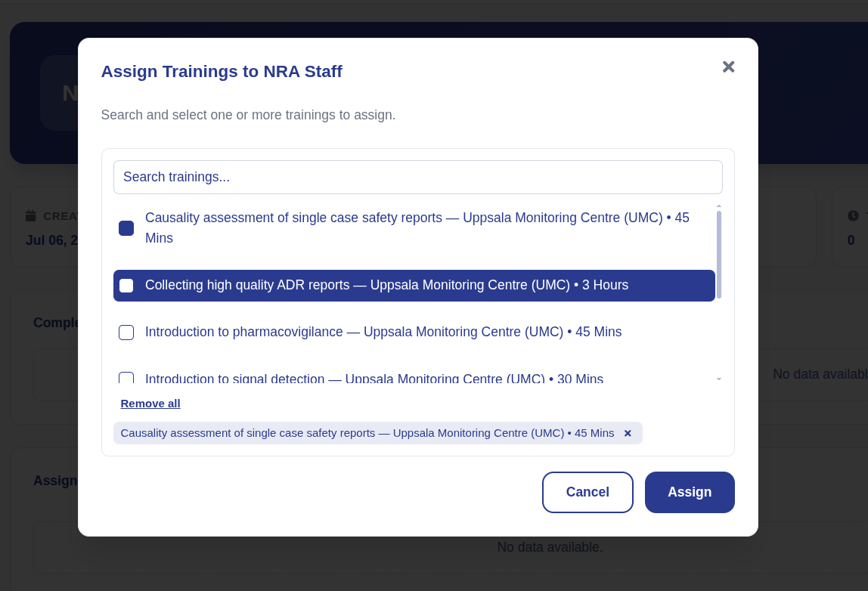The height and width of the screenshot is (591, 868).
Task: Click the Assign button
Action: point(690,492)
